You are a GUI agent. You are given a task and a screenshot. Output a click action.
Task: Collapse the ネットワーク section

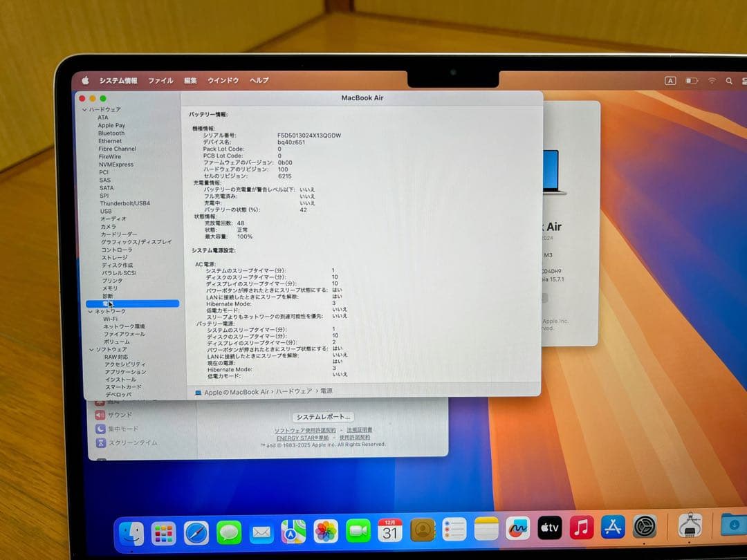coord(90,312)
